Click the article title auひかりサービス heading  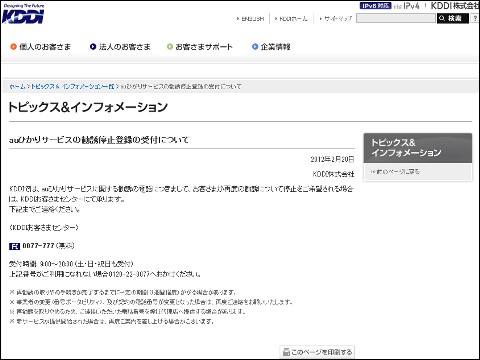99,140
